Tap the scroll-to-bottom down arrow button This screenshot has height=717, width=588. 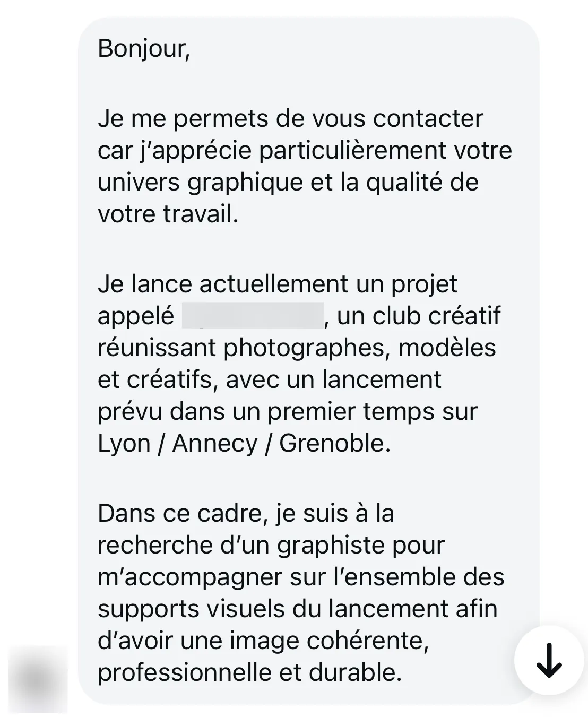(x=549, y=660)
